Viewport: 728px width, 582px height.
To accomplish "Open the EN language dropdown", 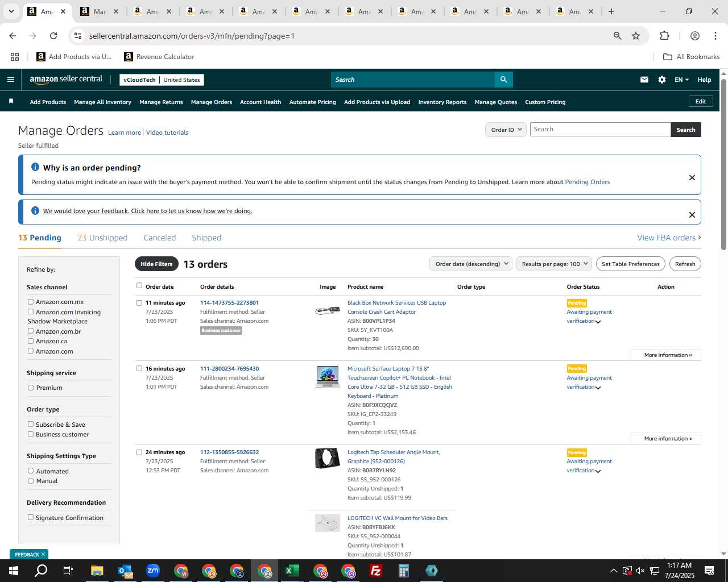I will pyautogui.click(x=681, y=80).
